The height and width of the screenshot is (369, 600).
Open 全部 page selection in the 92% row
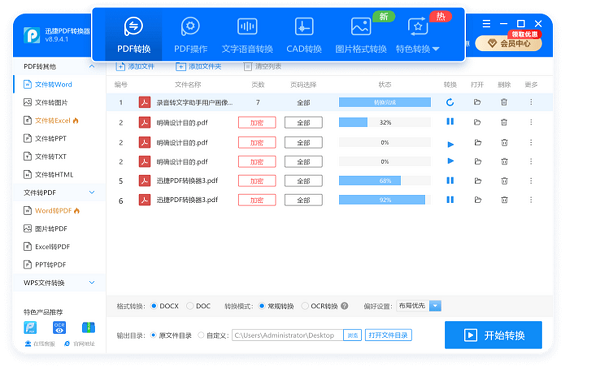pos(303,200)
